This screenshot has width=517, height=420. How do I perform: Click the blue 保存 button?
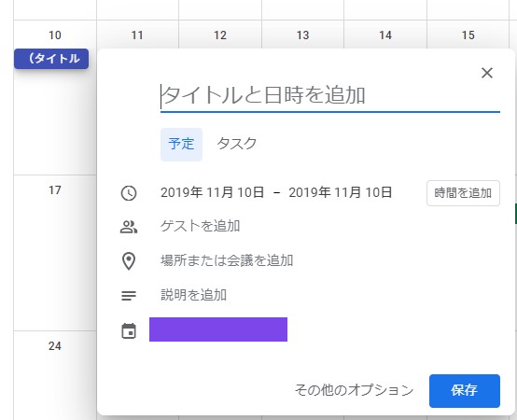click(465, 391)
